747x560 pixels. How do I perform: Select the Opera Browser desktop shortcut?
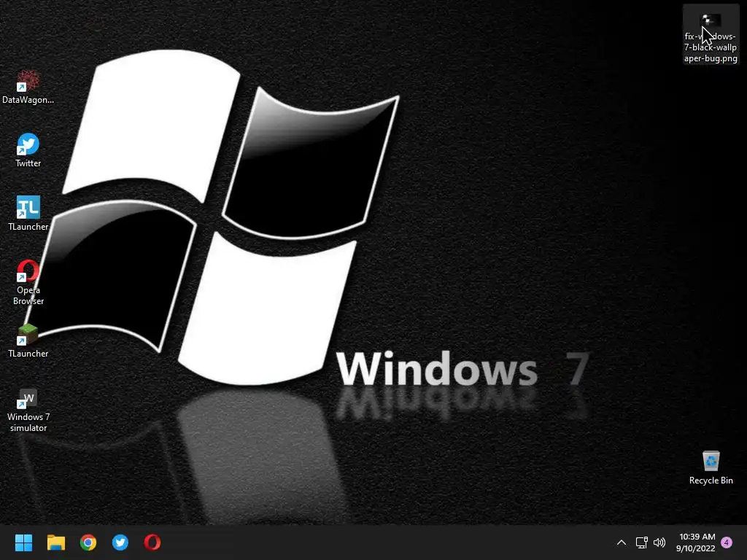point(28,282)
